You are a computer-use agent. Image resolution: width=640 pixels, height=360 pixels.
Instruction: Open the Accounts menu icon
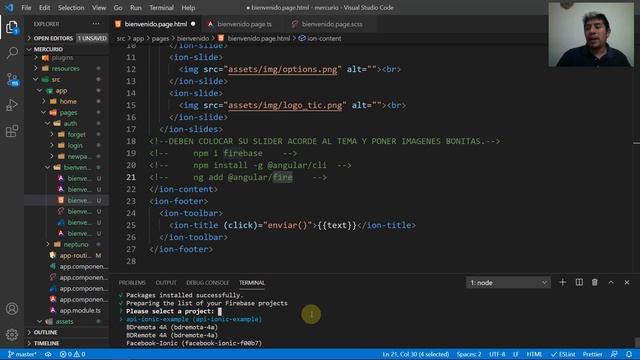[12, 309]
